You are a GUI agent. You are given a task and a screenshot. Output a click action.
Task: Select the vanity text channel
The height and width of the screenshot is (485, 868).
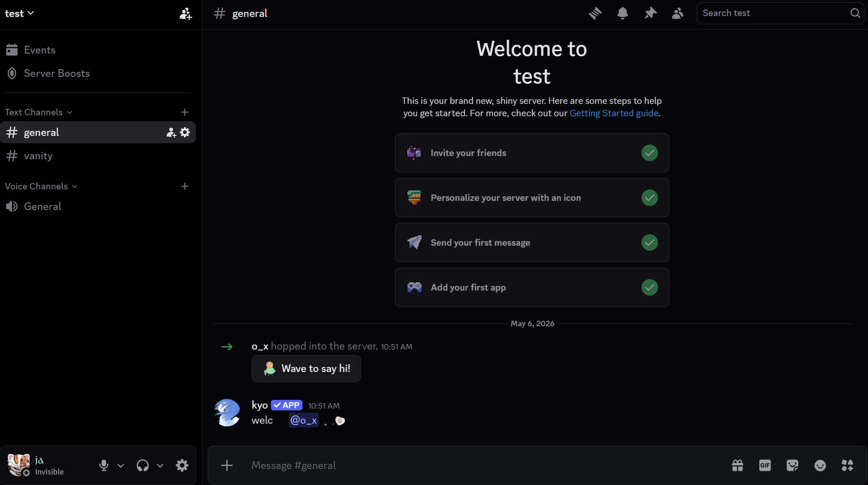pos(98,156)
